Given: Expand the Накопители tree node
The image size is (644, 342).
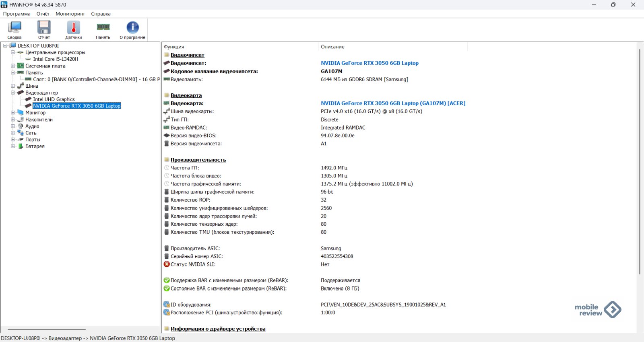Looking at the screenshot, I should tap(13, 119).
